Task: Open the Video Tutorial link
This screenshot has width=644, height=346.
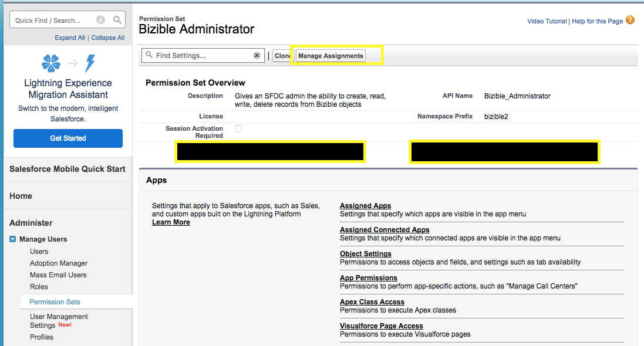Action: (x=547, y=21)
